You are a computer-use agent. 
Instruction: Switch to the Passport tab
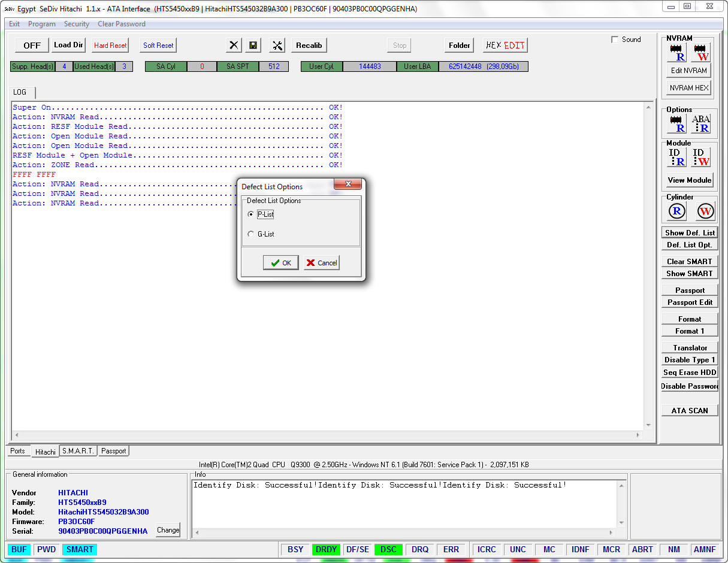(x=113, y=451)
